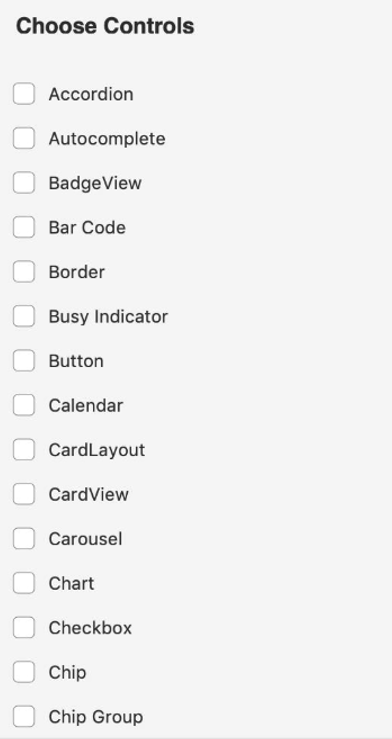Tick the Chart checkbox
Screen dimensions: 392x739
pyautogui.click(x=24, y=583)
